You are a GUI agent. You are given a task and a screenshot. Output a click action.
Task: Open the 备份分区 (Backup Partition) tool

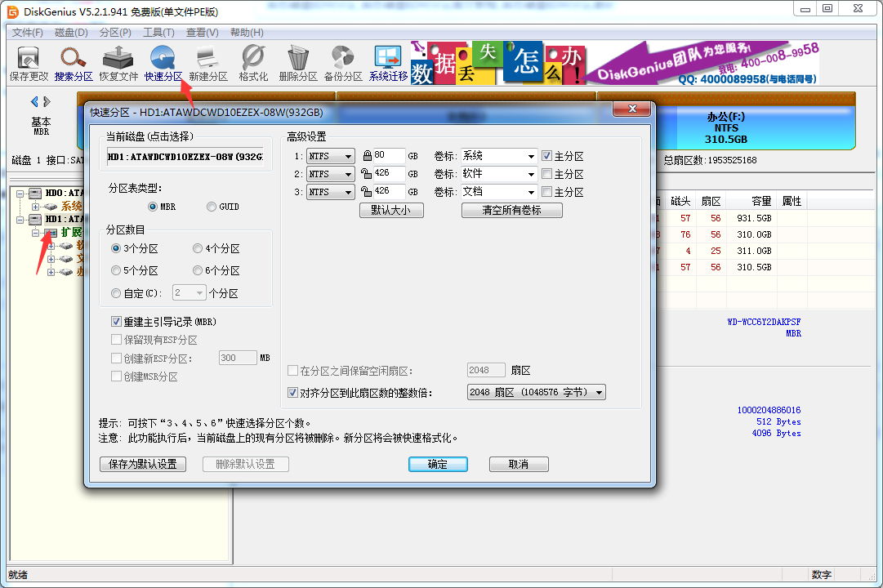(341, 63)
